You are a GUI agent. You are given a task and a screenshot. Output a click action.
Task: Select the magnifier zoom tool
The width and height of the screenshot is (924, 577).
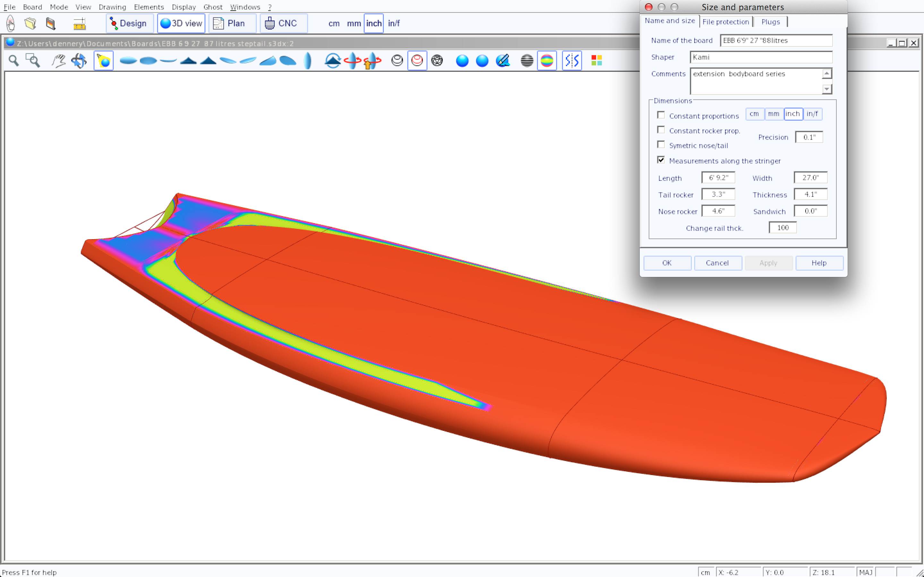[14, 60]
